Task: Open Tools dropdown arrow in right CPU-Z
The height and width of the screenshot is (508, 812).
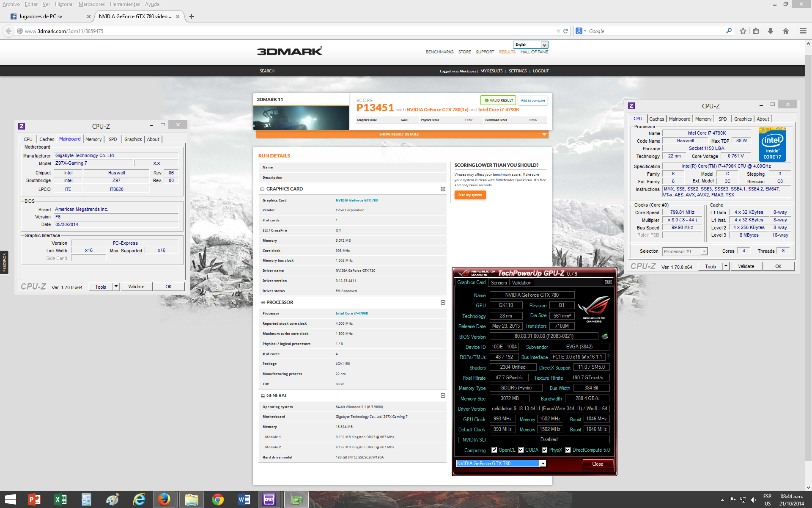Action: (726, 266)
